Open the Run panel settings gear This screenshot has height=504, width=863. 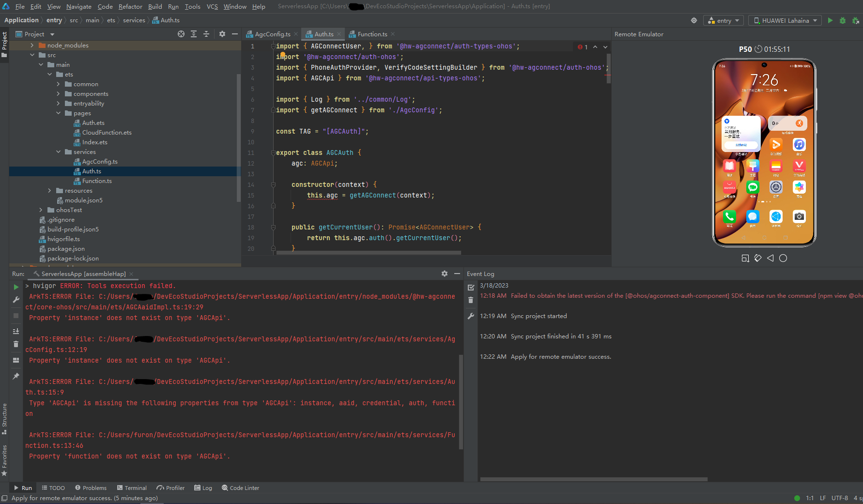(445, 274)
